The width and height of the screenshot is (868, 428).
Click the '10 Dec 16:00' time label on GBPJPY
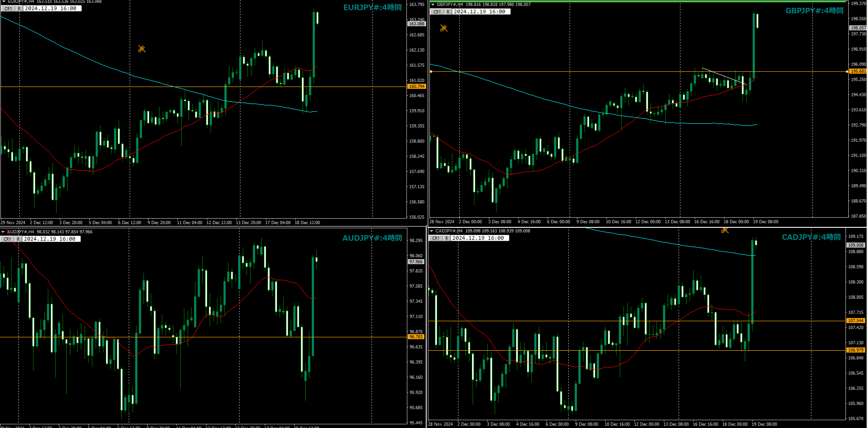tap(618, 222)
